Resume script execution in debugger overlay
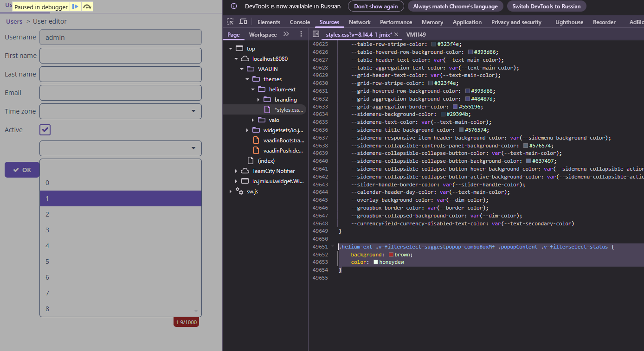The width and height of the screenshot is (644, 351). [75, 7]
